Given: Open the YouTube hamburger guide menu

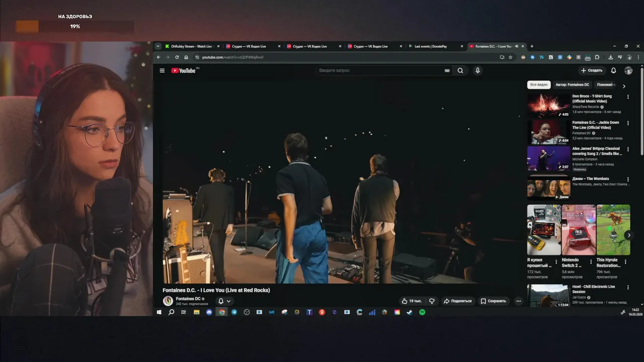Looking at the screenshot, I should 162,70.
